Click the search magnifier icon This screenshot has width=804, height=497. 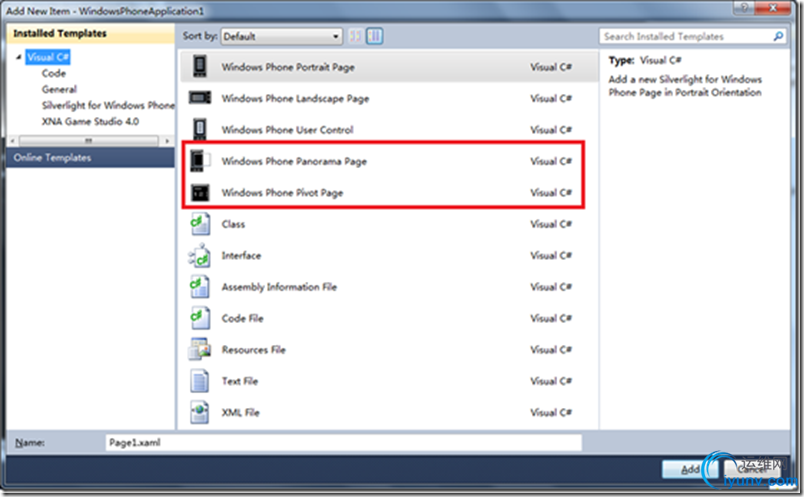(778, 36)
